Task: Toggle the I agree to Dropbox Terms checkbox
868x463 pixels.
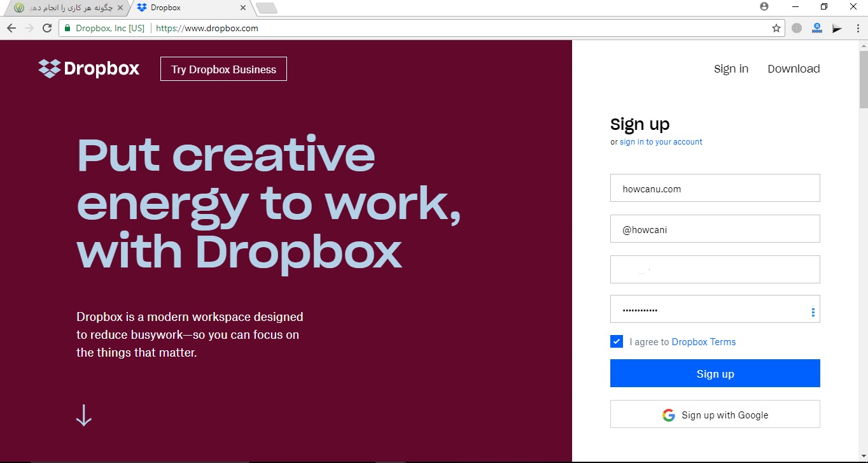Action: [617, 341]
